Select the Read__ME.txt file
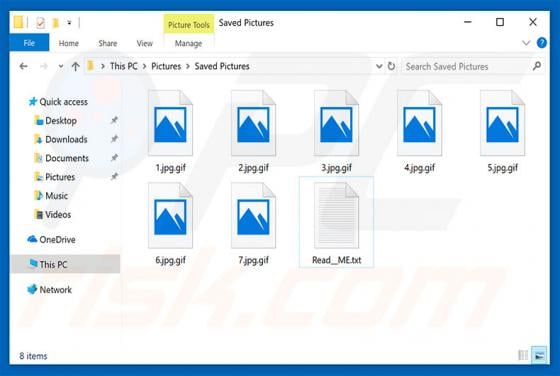 [336, 222]
